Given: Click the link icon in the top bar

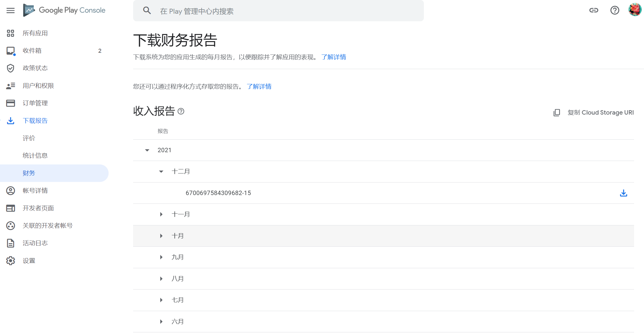Looking at the screenshot, I should point(594,10).
